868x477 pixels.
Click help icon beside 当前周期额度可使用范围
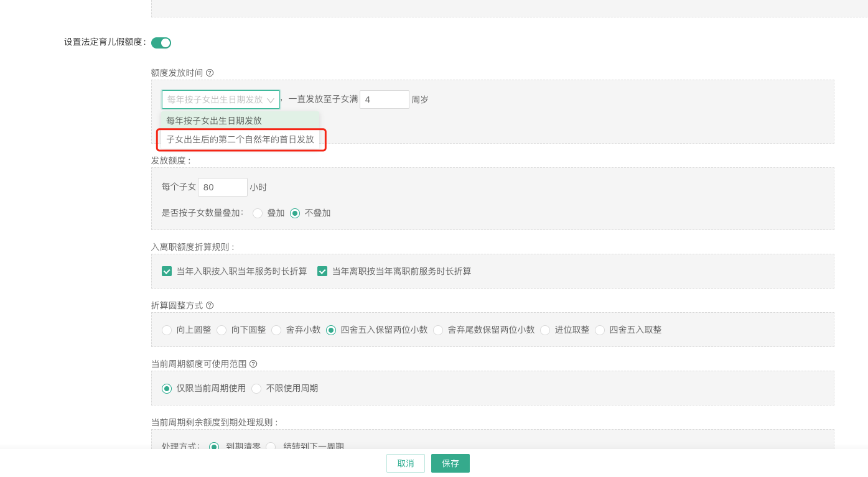[x=253, y=364]
